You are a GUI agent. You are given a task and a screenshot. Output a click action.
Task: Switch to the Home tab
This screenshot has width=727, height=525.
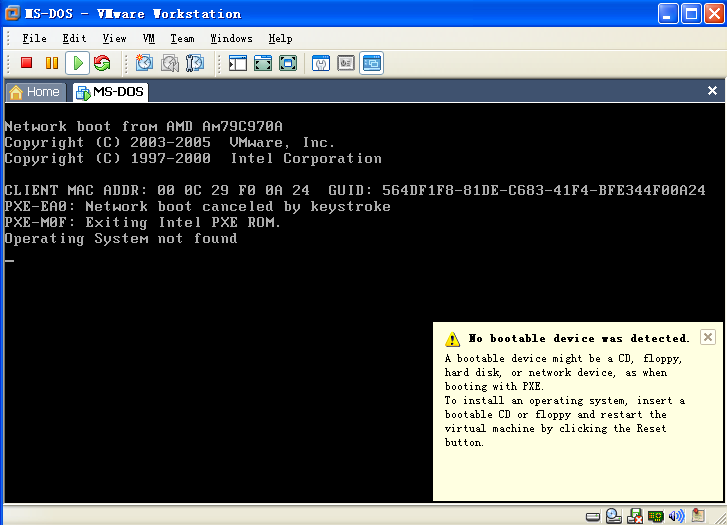pos(35,92)
